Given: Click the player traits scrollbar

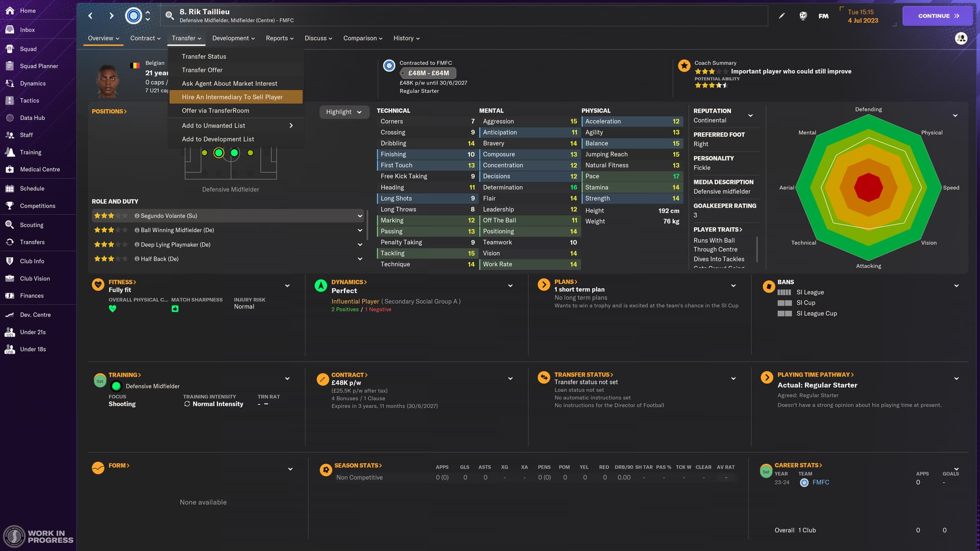Looking at the screenshot, I should pyautogui.click(x=756, y=249).
